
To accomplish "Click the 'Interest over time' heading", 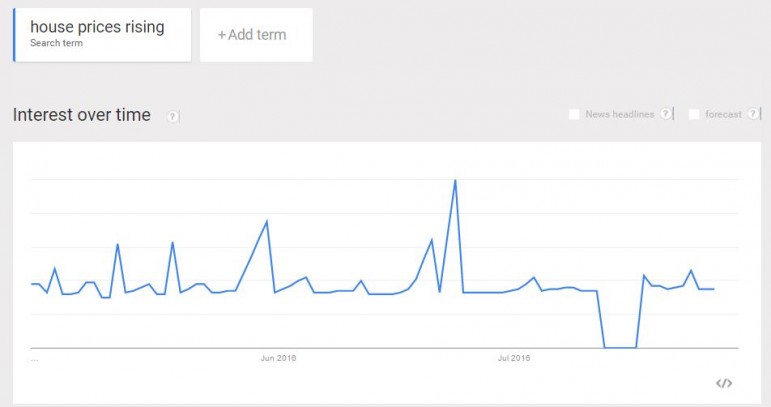I will (82, 115).
